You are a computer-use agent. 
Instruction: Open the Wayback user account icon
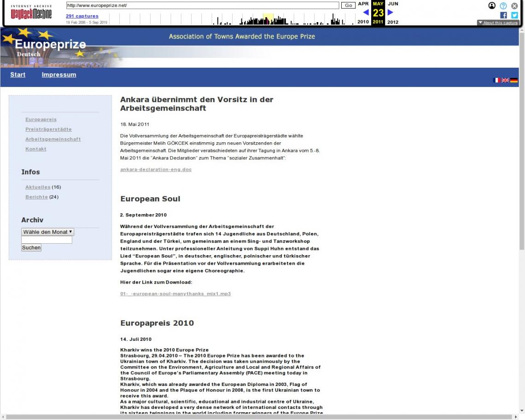click(x=492, y=6)
